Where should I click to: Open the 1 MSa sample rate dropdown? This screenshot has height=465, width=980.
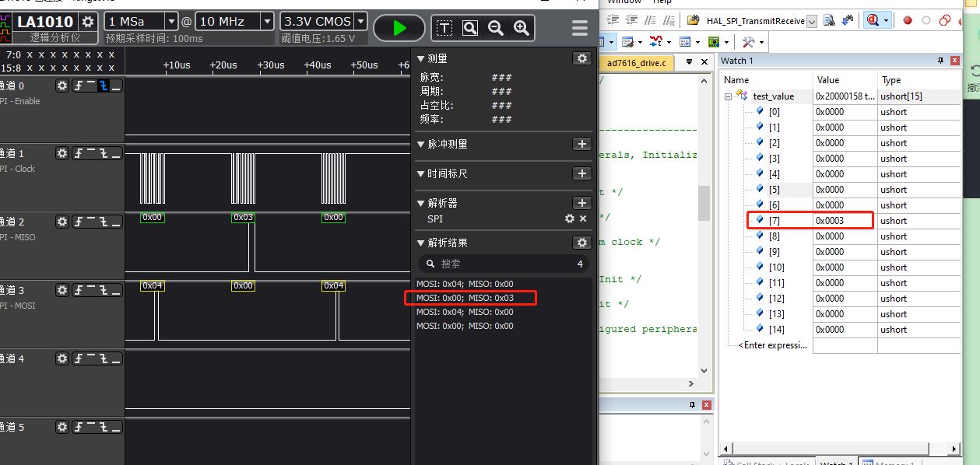click(x=170, y=22)
